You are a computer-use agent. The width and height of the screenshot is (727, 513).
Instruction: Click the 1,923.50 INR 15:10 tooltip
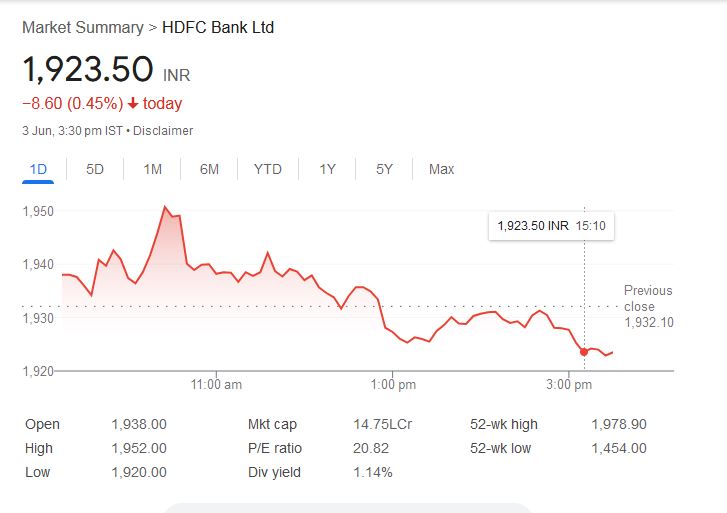(551, 226)
